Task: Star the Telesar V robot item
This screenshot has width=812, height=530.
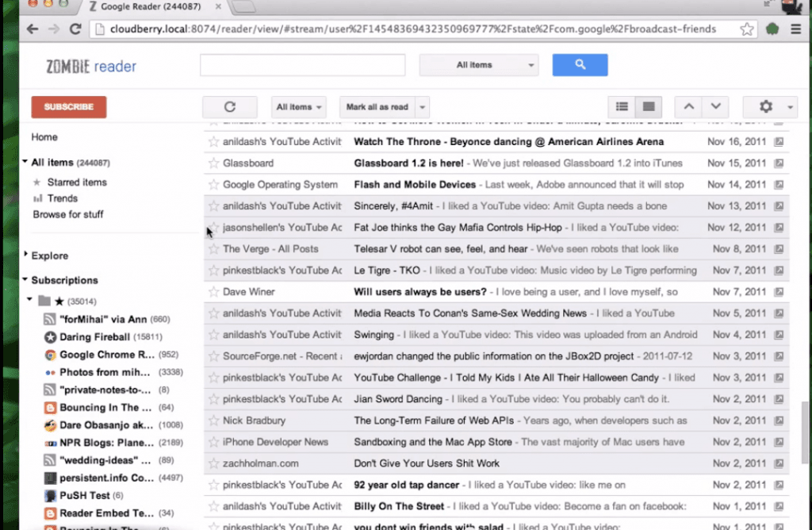Action: click(213, 249)
